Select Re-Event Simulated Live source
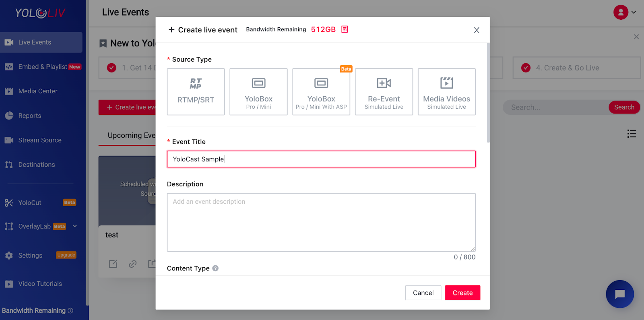This screenshot has height=320, width=644. [384, 92]
